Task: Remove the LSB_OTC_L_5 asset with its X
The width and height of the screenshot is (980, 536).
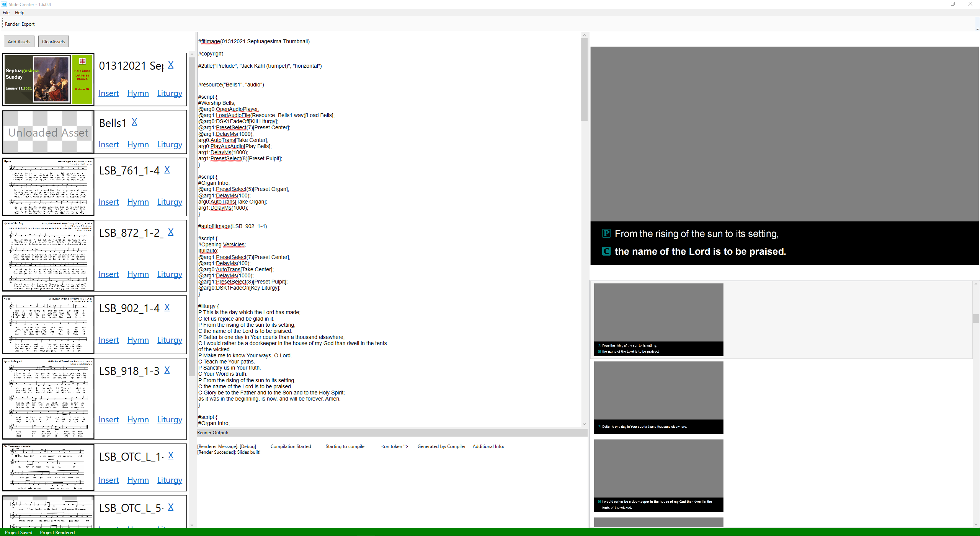Action: 171,507
